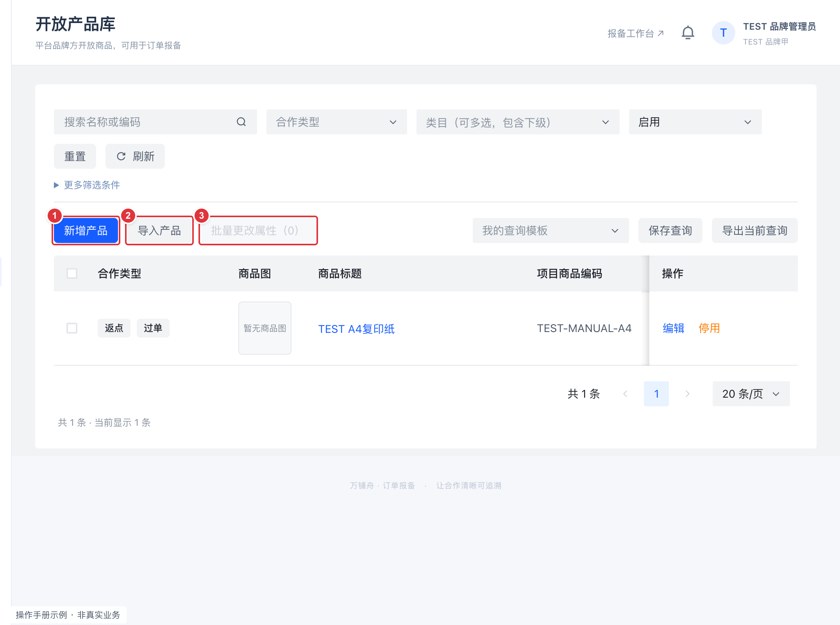Click the 导入产品 button
Viewport: 840px width, 625px height.
[159, 230]
